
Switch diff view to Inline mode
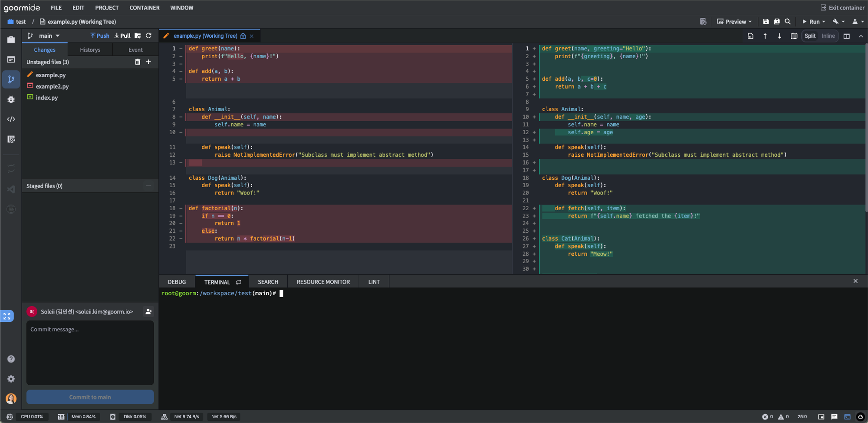[828, 36]
